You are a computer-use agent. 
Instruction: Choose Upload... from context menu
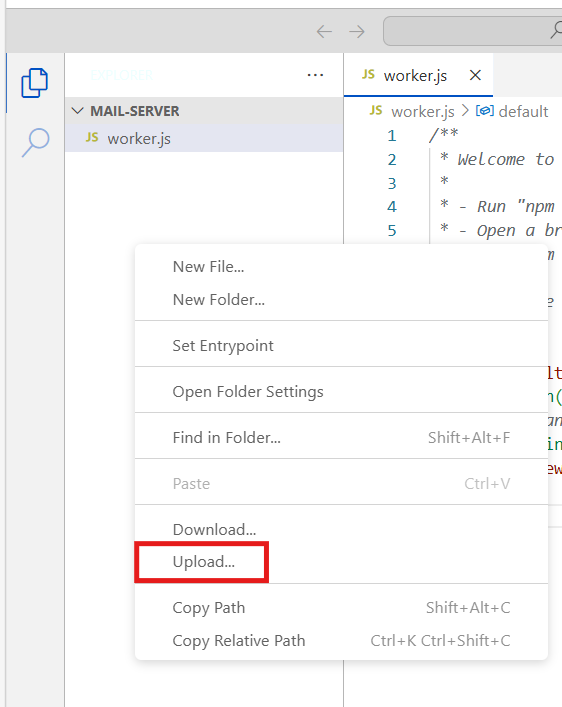click(x=341, y=562)
